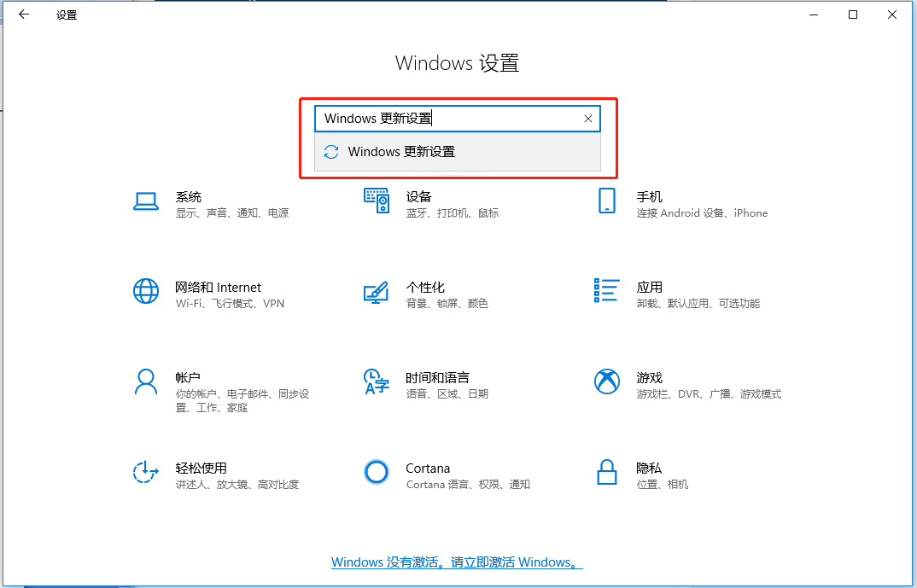Click Cortana 语言、权限、通知 description
917x588 pixels.
468,485
